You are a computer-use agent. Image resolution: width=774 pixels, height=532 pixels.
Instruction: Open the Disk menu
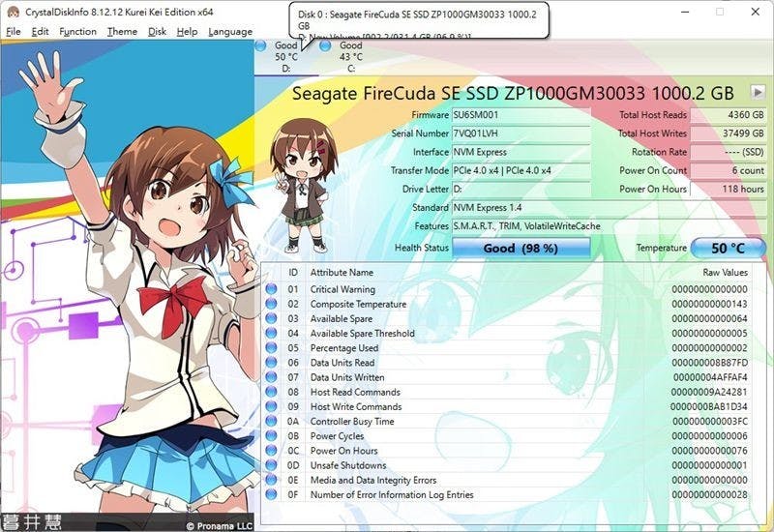coord(157,32)
